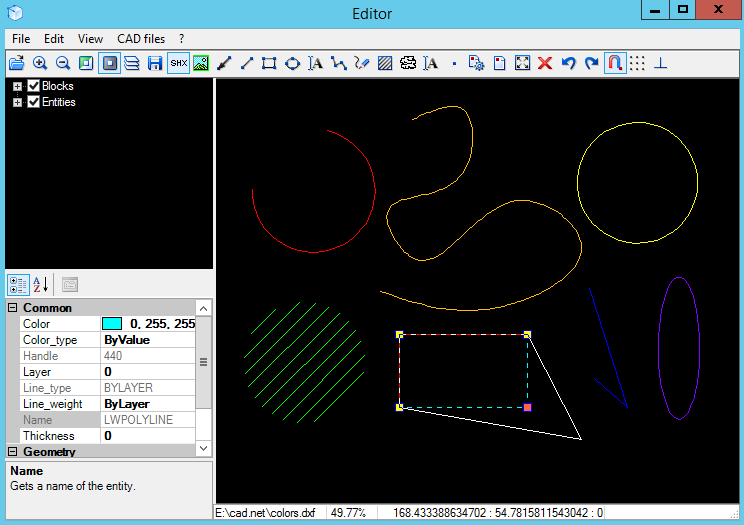Open the Edit menu
The image size is (744, 525).
coord(54,39)
